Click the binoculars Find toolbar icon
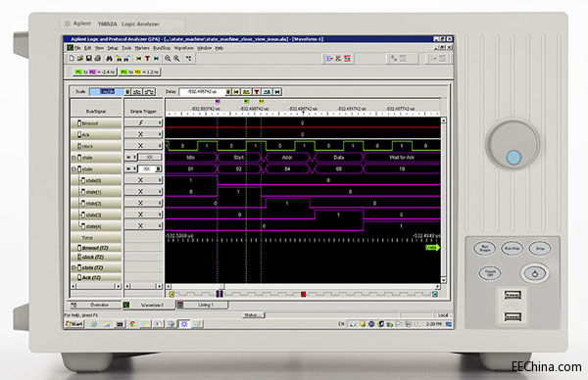The height and width of the screenshot is (380, 588). 109,59
